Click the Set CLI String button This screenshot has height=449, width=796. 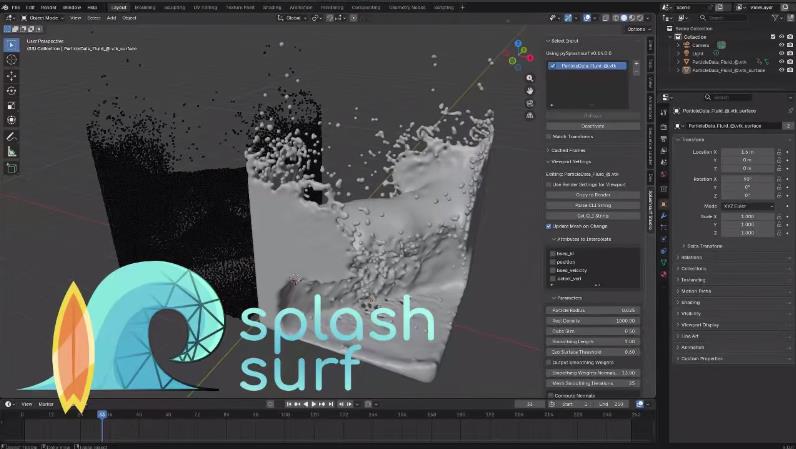click(593, 216)
